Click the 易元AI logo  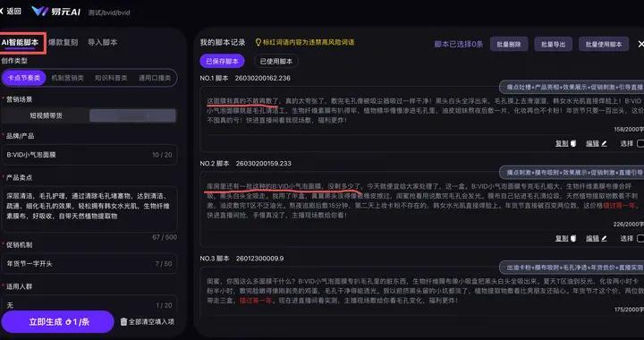(55, 12)
